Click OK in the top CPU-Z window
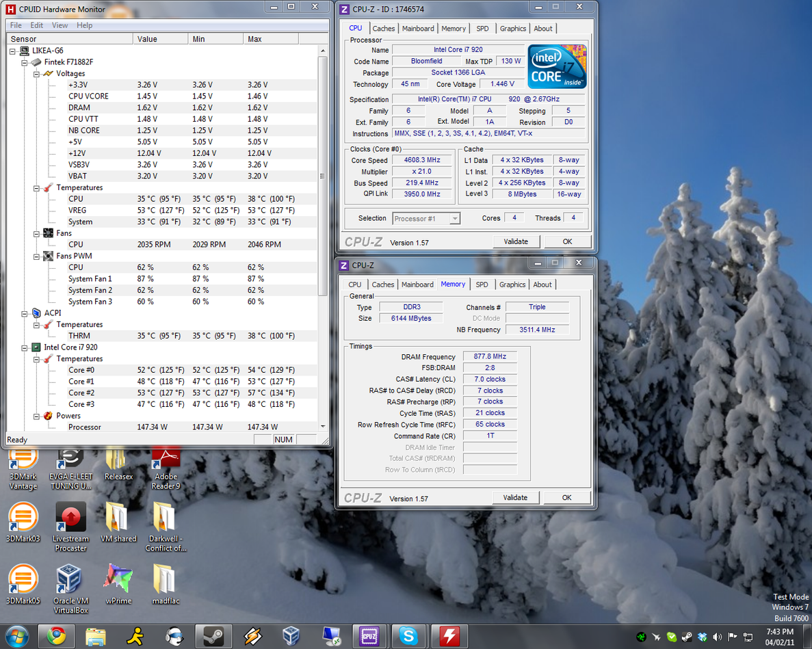 568,241
